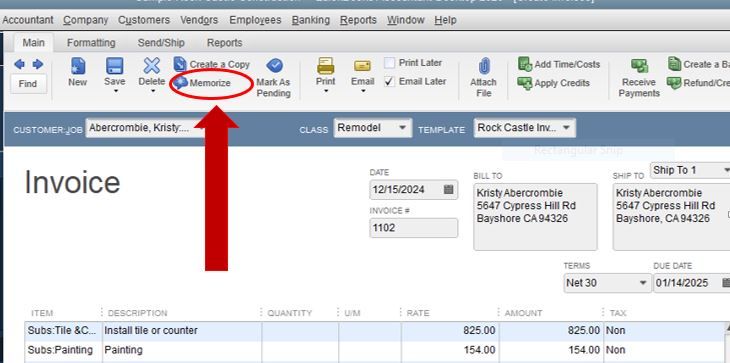The width and height of the screenshot is (730, 363).
Task: Switch to the Reports tab
Action: [x=225, y=43]
